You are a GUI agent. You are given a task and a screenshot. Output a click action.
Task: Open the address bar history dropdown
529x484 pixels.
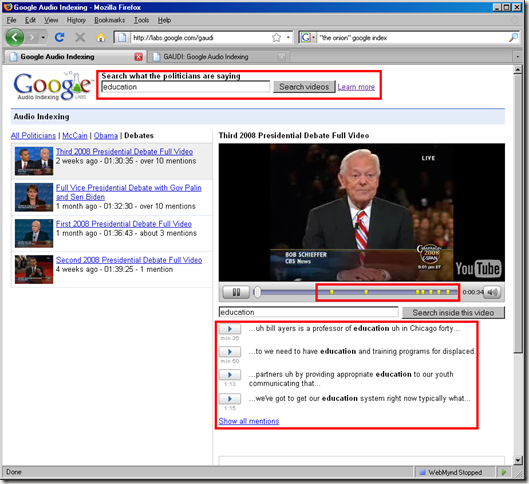coord(288,37)
